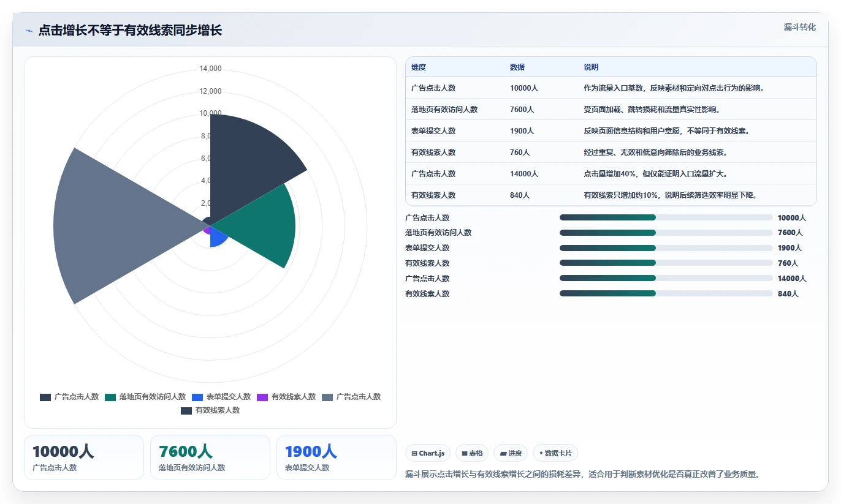The width and height of the screenshot is (841, 504).
Task: Click the description starting 有效线索只增加约10%
Action: point(670,195)
